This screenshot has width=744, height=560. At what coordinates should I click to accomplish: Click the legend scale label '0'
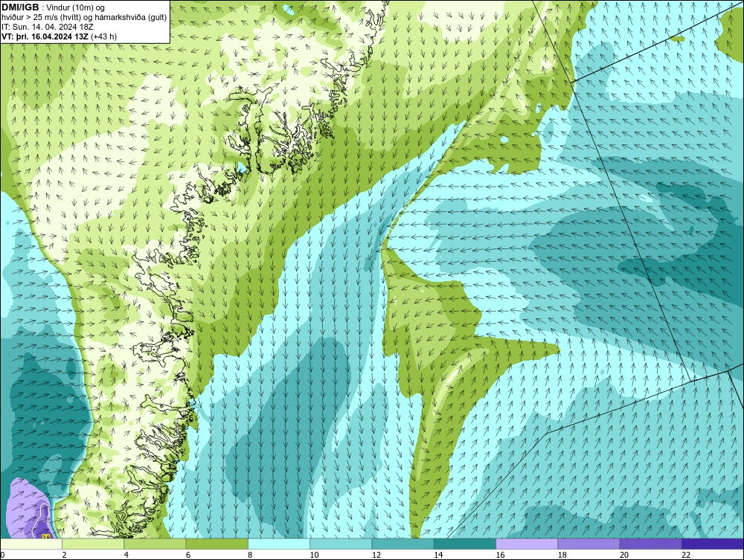2,556
